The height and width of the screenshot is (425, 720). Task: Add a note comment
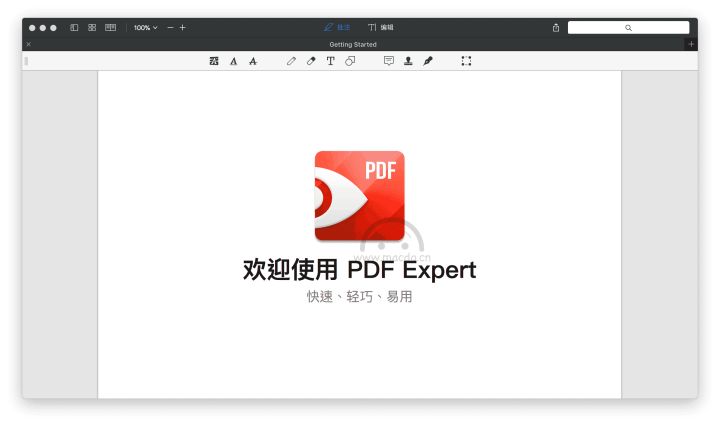[x=388, y=61]
